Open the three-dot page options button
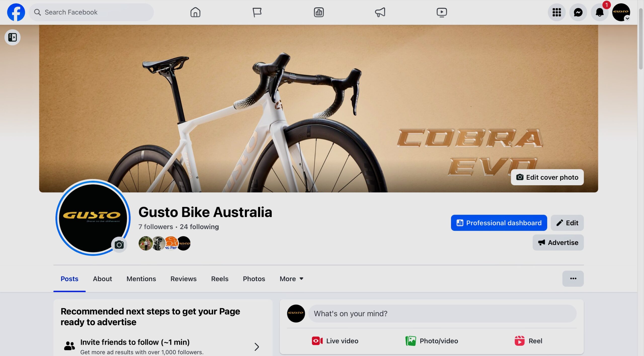Viewport: 644px width, 356px height. [573, 279]
